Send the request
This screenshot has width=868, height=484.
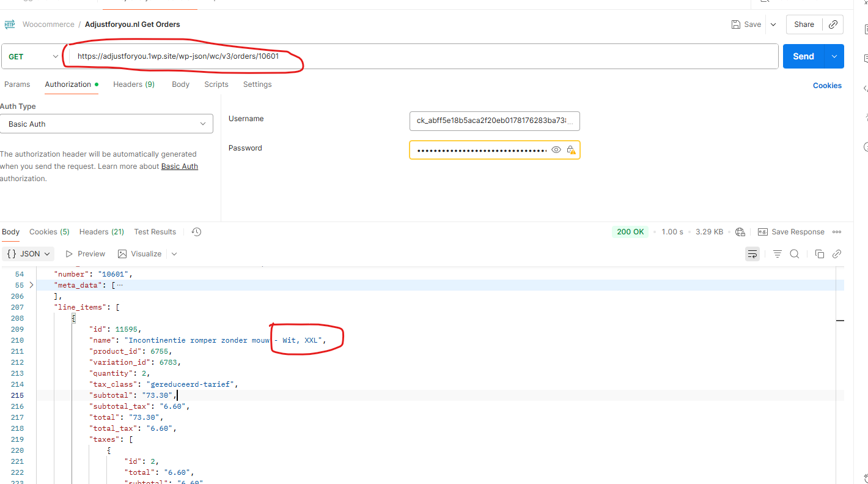click(803, 56)
